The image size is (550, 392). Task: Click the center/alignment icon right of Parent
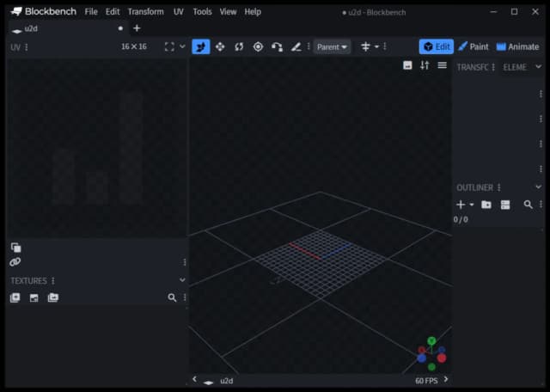tap(365, 46)
